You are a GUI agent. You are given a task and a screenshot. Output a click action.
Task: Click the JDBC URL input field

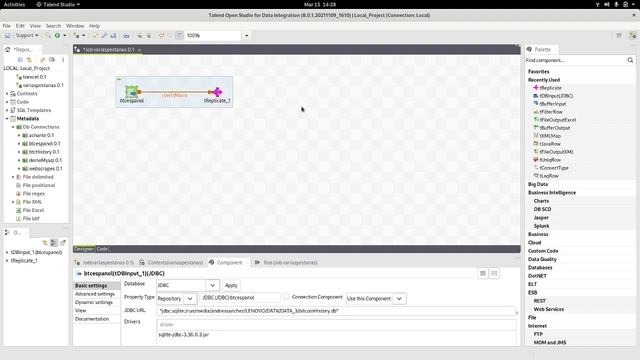336,311
